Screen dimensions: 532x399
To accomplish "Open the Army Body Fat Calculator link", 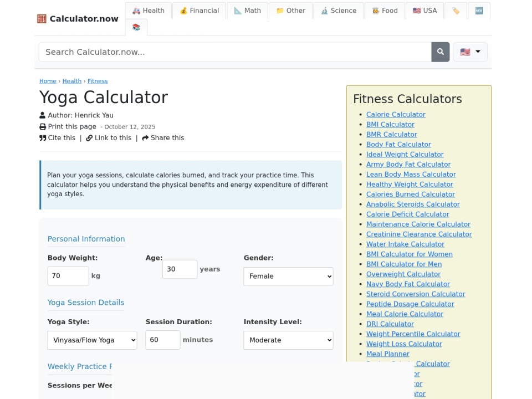I will (x=408, y=165).
